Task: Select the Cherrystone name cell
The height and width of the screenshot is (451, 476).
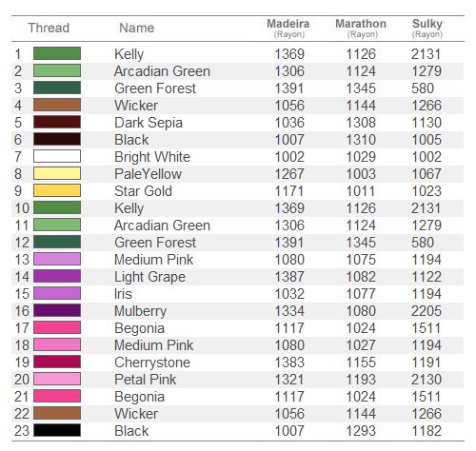Action: coord(152,363)
